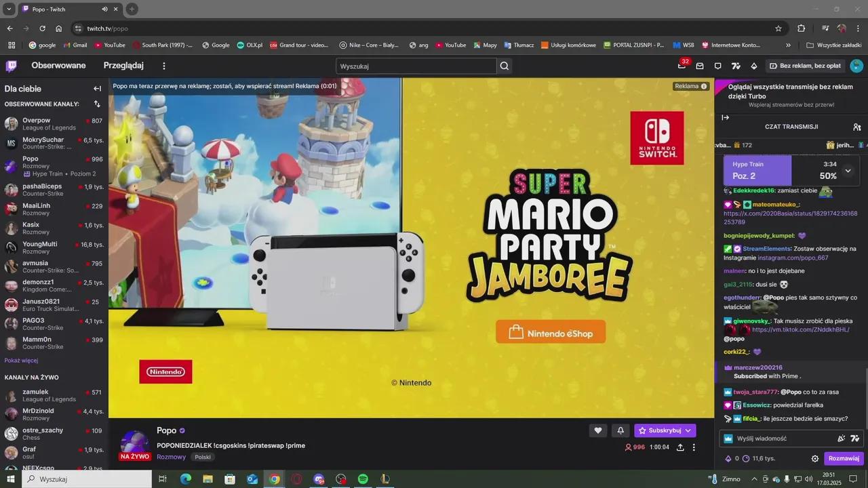The height and width of the screenshot is (488, 868).
Task: Click the Bits balance icon below chat
Action: pos(728,458)
